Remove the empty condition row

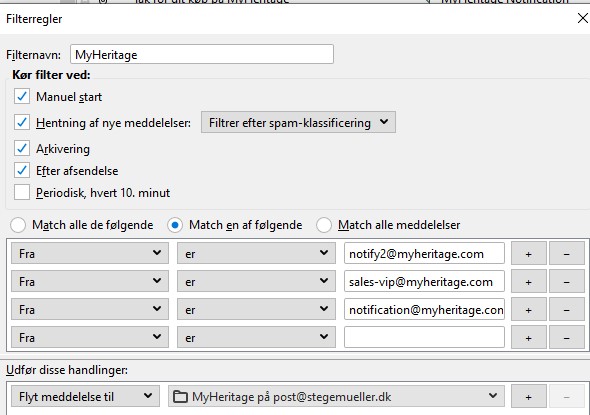(x=566, y=337)
